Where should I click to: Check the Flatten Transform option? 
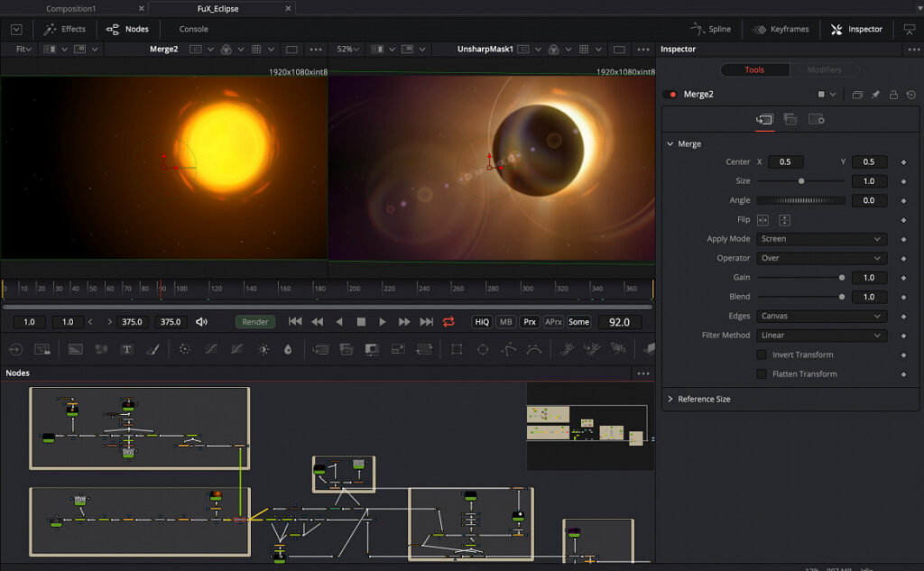click(761, 373)
